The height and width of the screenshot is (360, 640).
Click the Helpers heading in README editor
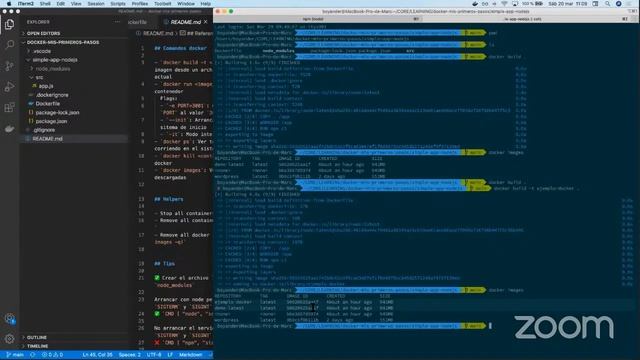[x=169, y=199]
